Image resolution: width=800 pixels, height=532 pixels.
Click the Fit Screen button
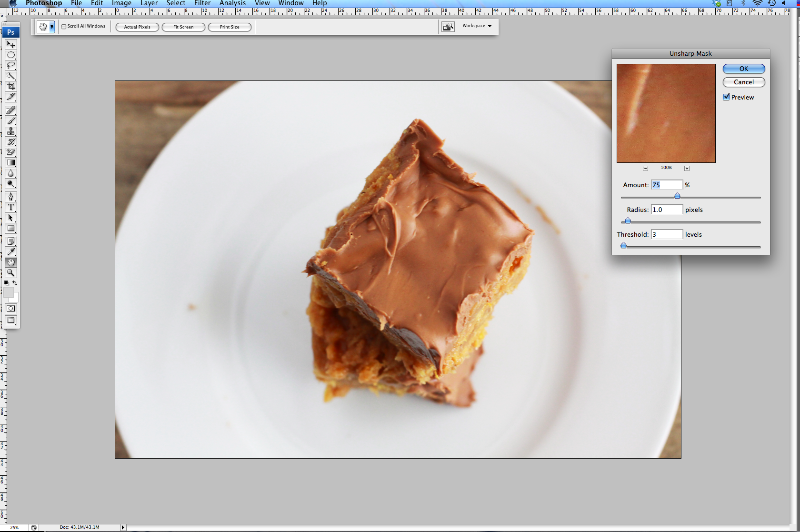point(183,27)
